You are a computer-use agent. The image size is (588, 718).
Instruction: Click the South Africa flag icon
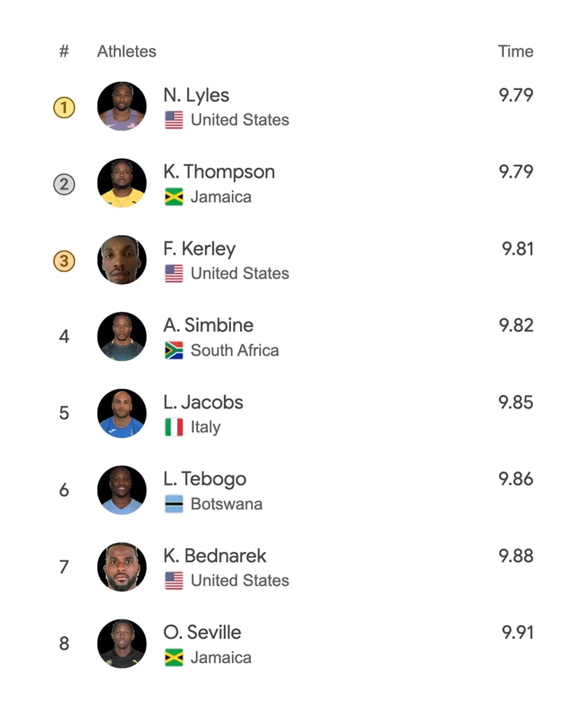tap(174, 350)
